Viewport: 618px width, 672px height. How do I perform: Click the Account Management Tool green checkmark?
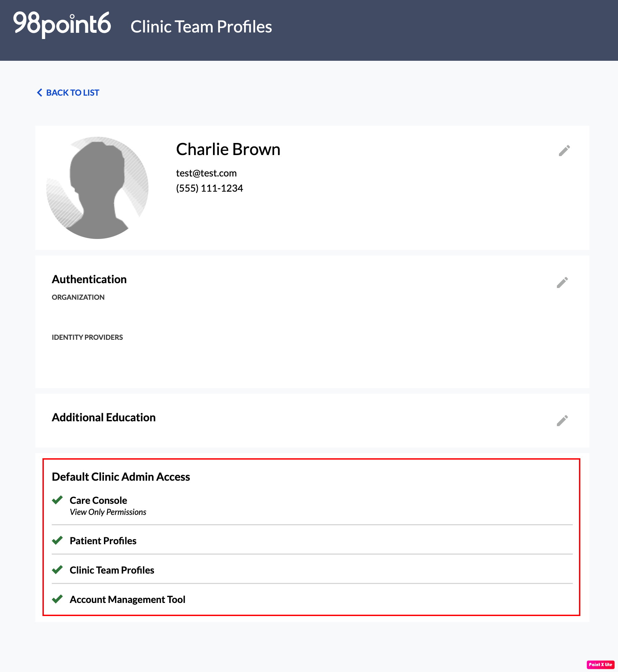point(57,599)
